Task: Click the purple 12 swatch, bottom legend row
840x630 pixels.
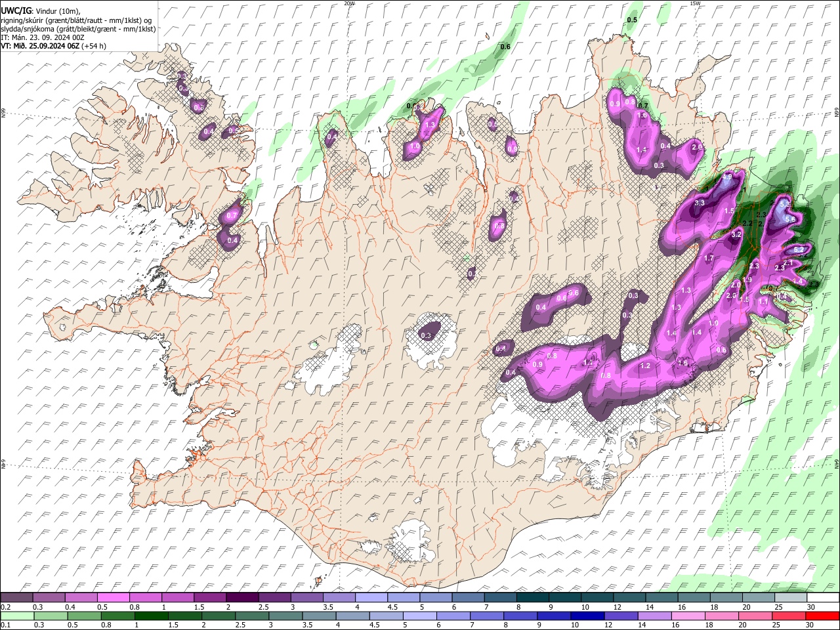Action: coord(621,616)
